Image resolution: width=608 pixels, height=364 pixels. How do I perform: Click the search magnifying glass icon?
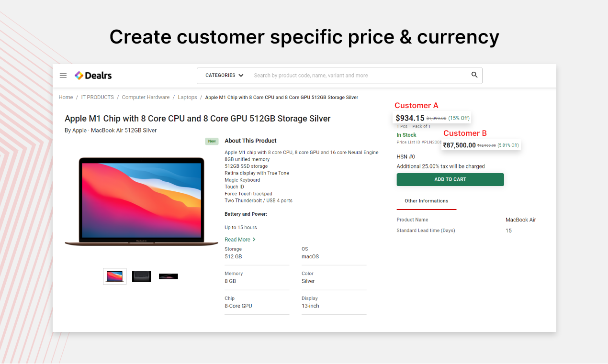[474, 75]
